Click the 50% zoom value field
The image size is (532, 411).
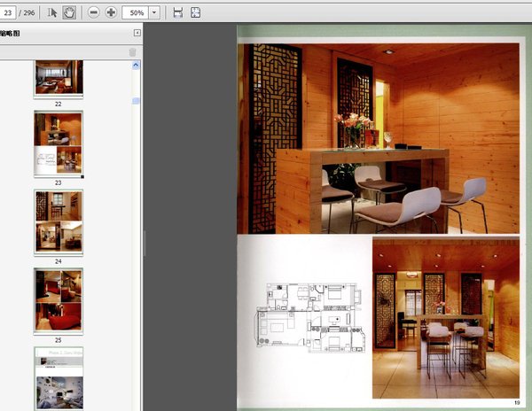[136, 13]
